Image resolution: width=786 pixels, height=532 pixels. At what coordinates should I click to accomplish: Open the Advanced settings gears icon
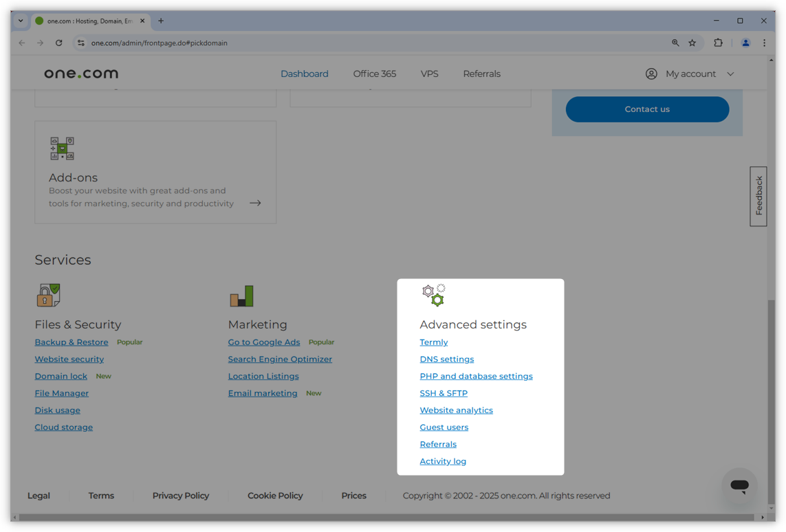point(433,294)
